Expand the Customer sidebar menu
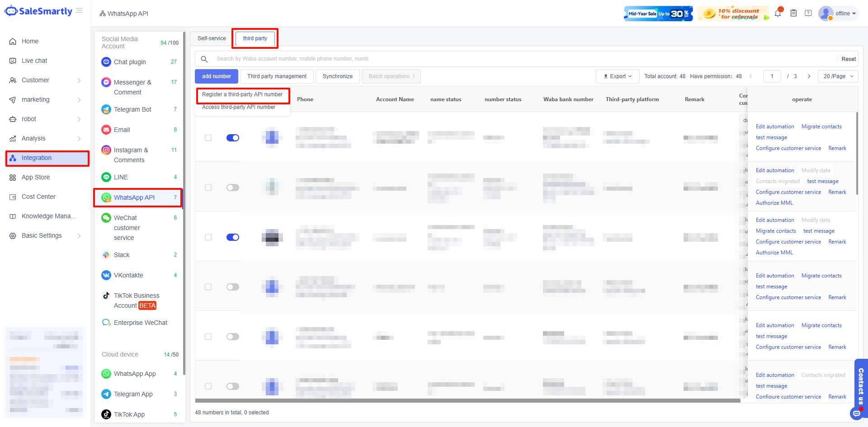The width and height of the screenshot is (868, 427). [45, 80]
